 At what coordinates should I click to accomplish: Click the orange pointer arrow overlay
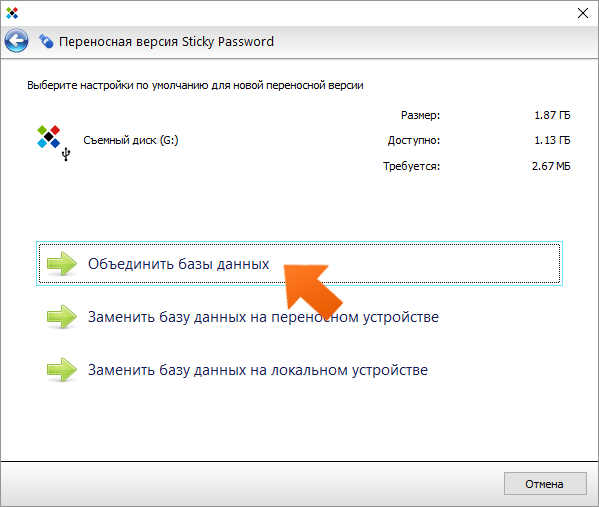[311, 288]
